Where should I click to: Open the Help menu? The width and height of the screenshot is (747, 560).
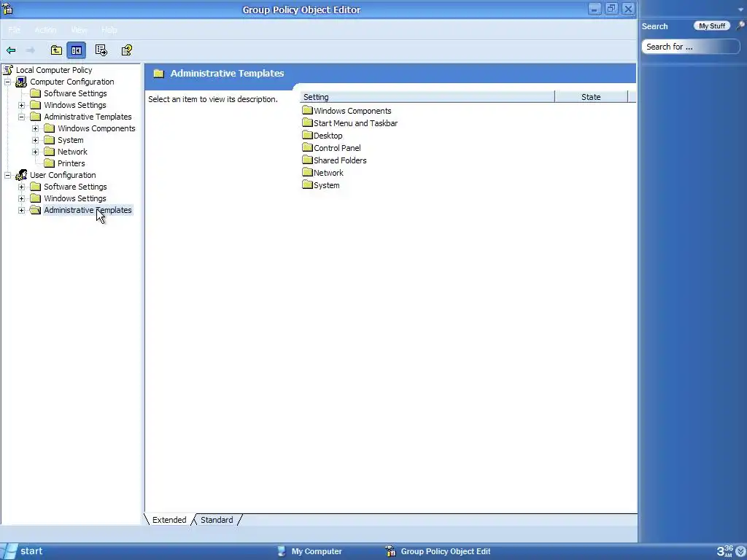click(109, 29)
